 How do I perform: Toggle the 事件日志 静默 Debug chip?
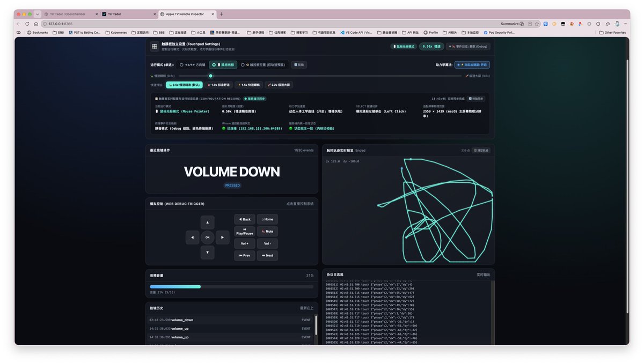pos(468,47)
